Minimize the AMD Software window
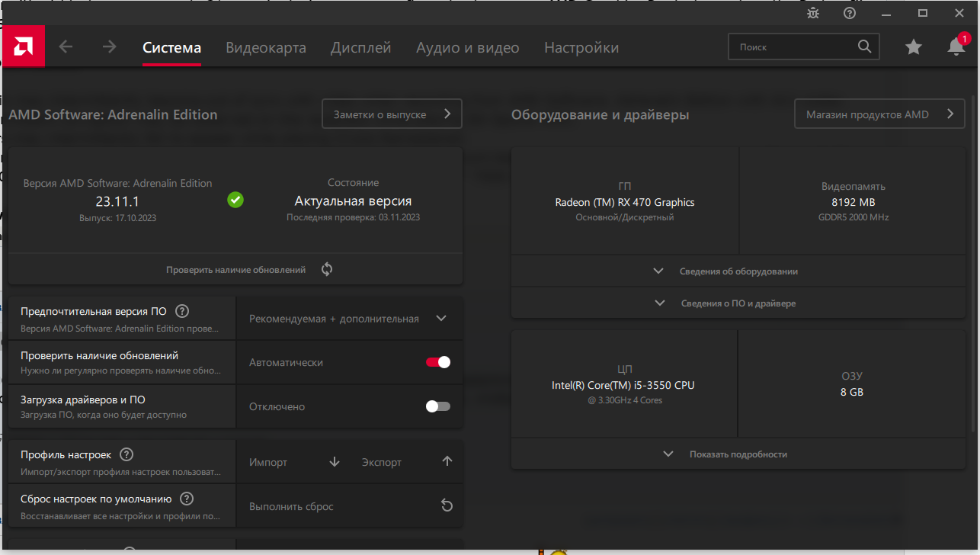The image size is (980, 555). [886, 13]
